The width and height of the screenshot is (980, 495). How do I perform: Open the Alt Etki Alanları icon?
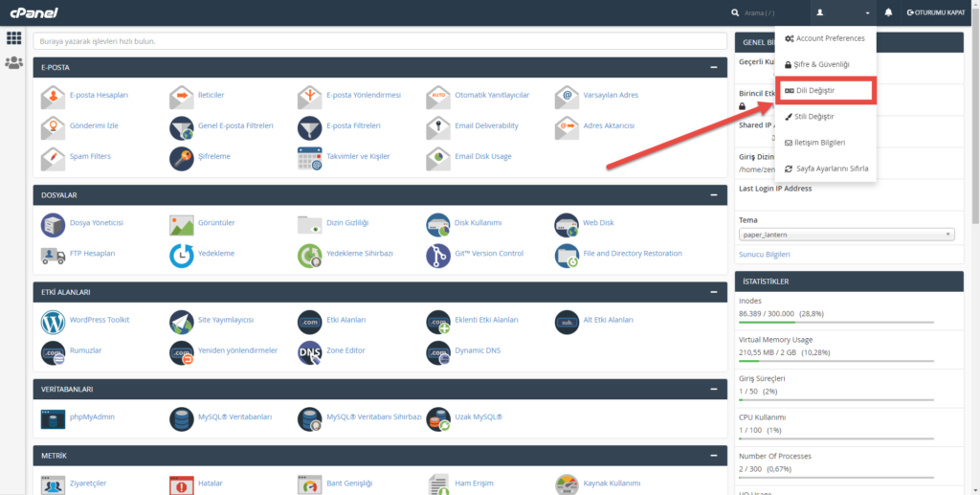coord(567,322)
